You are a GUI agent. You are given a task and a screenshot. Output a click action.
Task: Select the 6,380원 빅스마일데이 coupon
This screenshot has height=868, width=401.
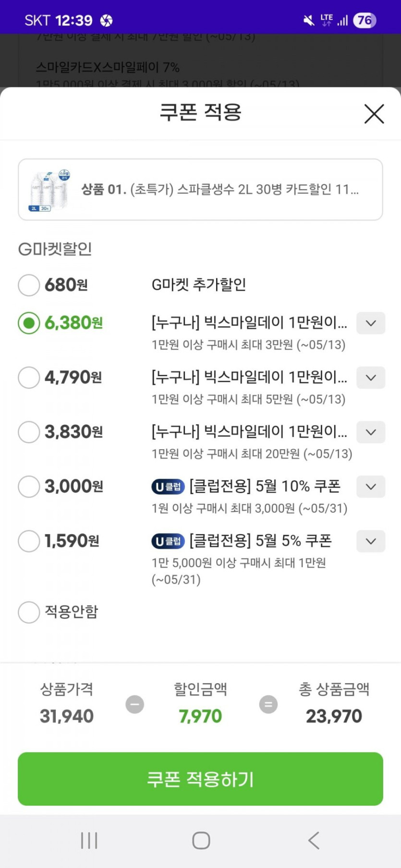click(29, 323)
